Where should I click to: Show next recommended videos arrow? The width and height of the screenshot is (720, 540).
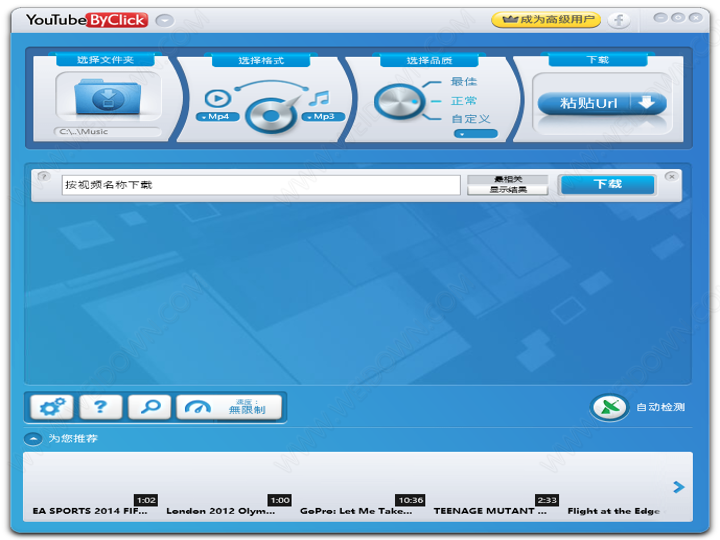point(679,487)
